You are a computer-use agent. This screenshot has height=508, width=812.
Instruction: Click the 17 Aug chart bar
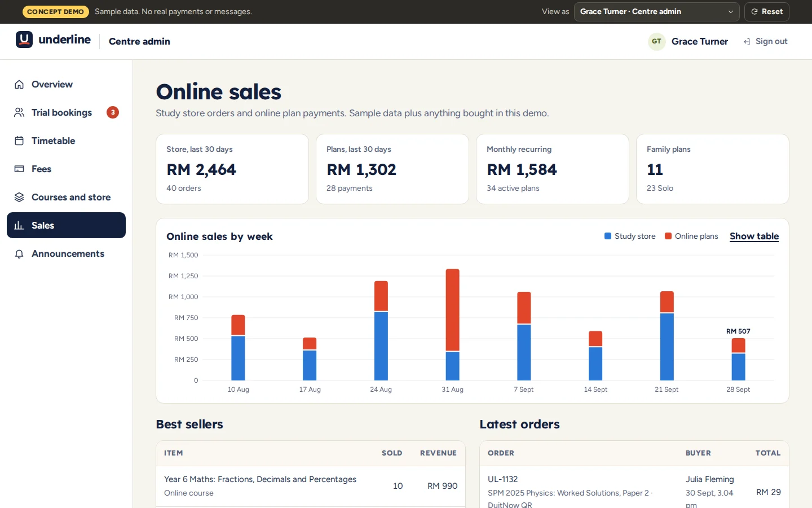pyautogui.click(x=310, y=359)
